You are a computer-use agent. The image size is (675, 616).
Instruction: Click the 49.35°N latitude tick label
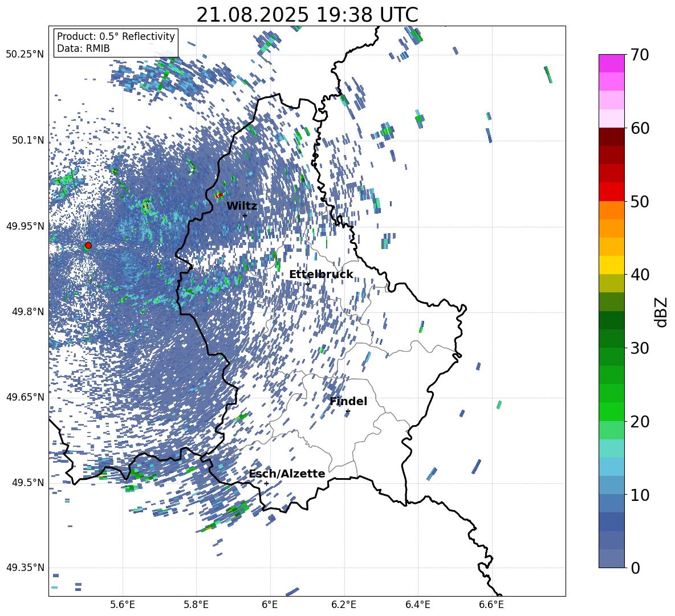(25, 568)
